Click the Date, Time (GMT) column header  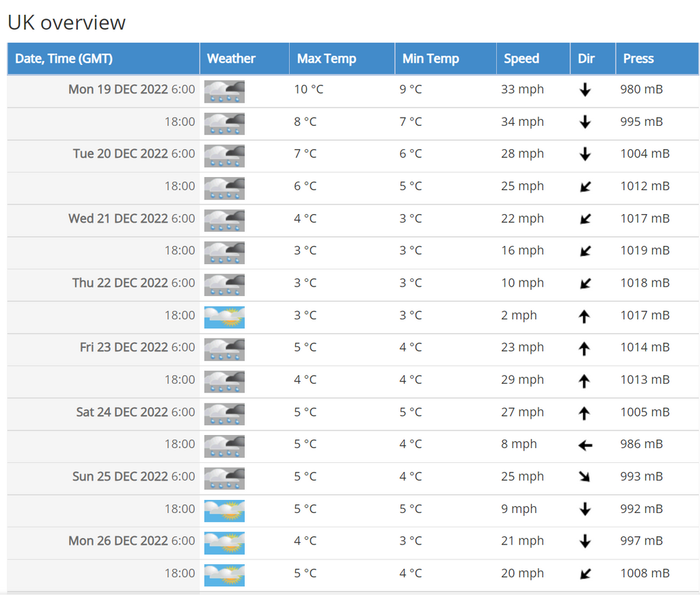pos(103,59)
